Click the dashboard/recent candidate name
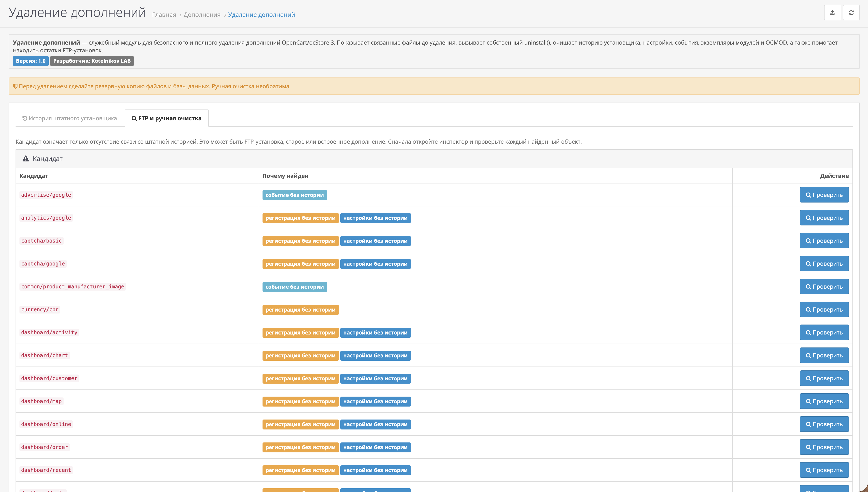The width and height of the screenshot is (868, 492). click(46, 470)
